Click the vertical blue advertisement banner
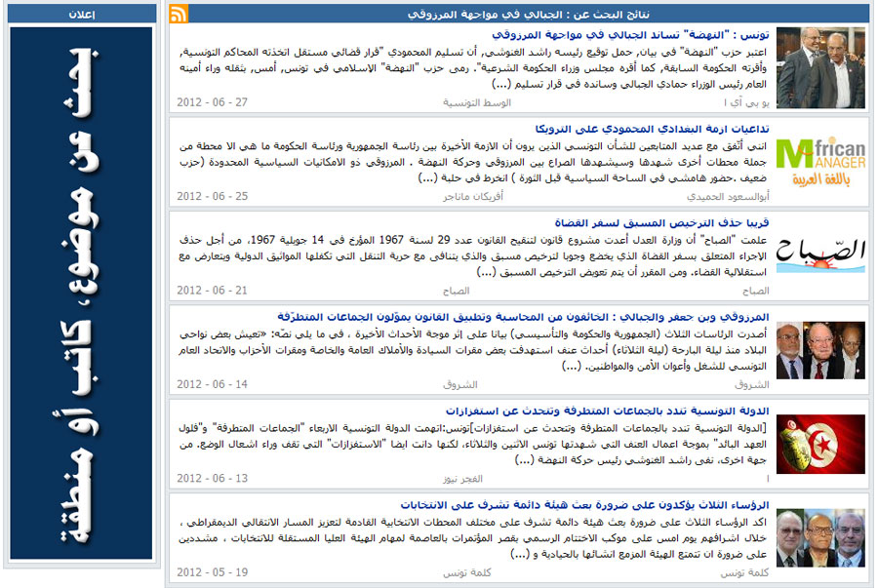The image size is (878, 588). pyautogui.click(x=81, y=293)
